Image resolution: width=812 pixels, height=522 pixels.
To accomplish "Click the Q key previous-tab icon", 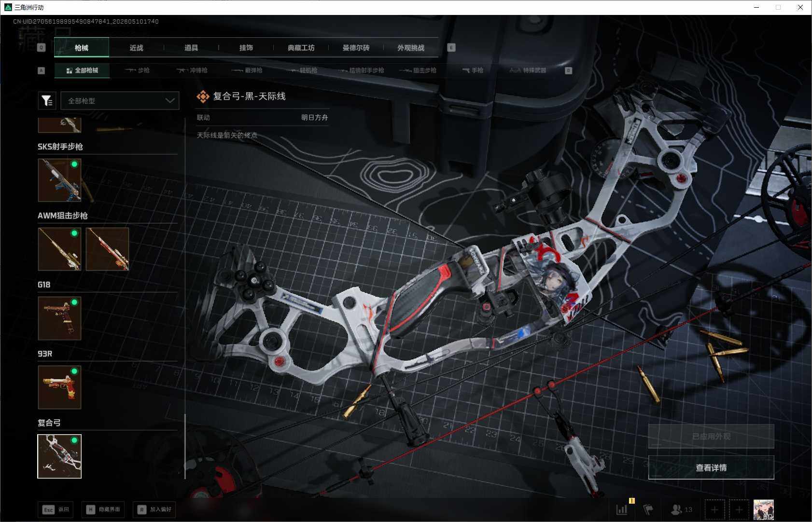I will click(42, 47).
